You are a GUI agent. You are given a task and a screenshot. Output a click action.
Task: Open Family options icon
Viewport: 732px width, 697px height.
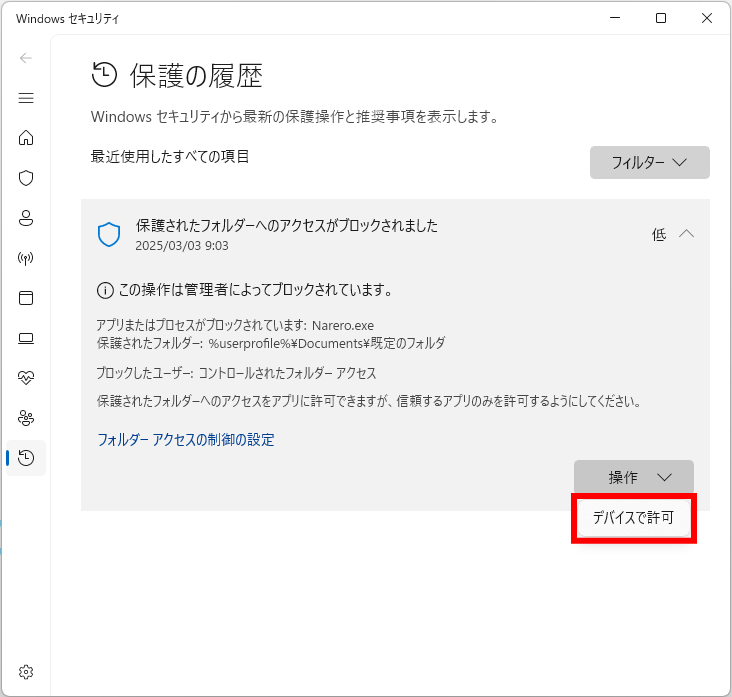coord(26,418)
